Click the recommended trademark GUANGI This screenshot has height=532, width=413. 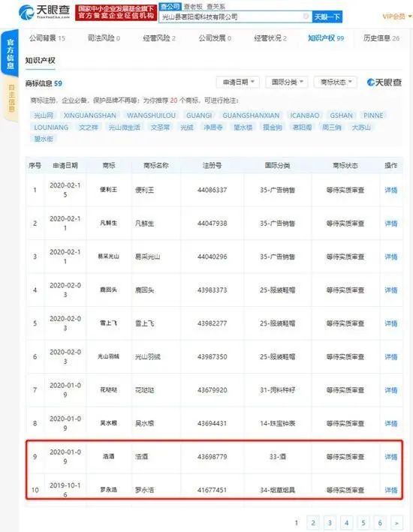click(x=199, y=116)
